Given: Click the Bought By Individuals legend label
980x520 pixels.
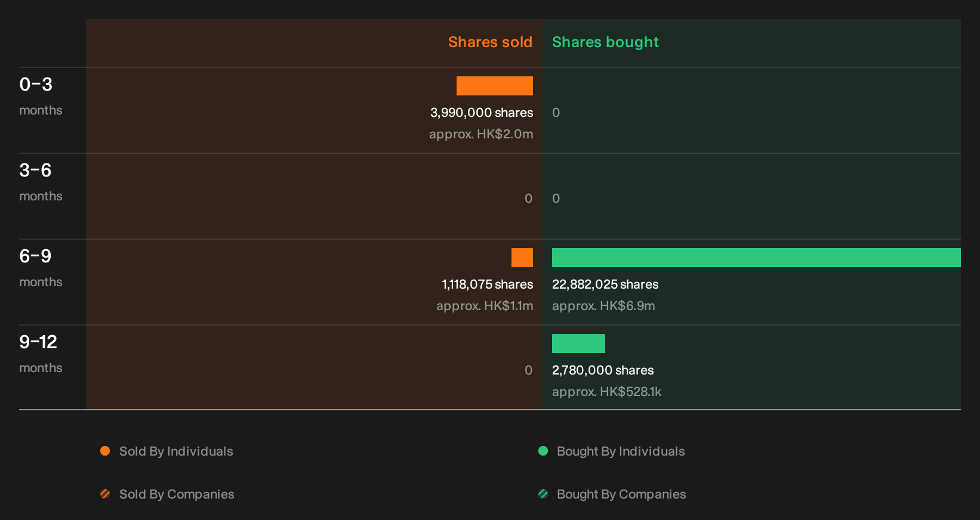Looking at the screenshot, I should click(621, 451).
